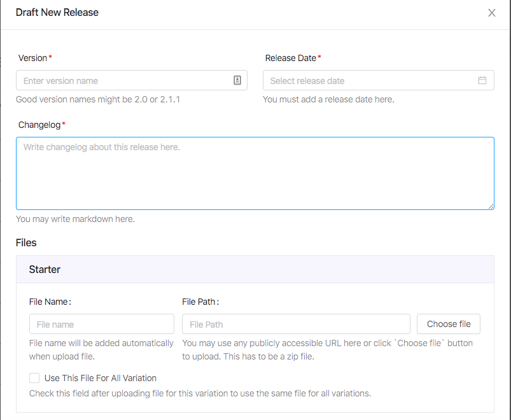Click the Draft New Release title

(57, 12)
